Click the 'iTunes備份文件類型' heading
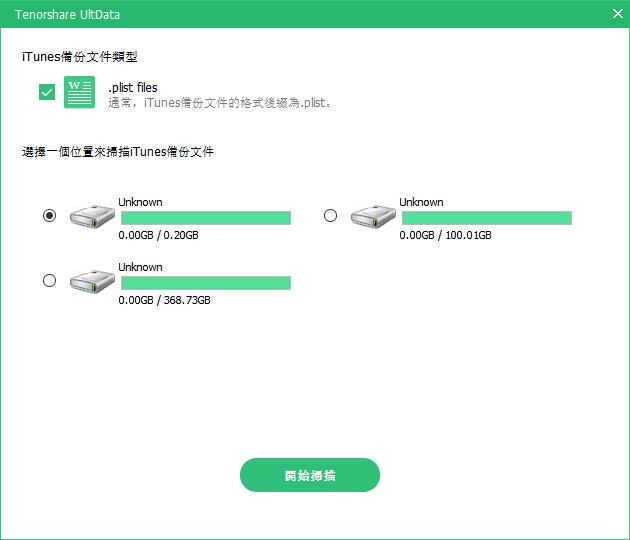This screenshot has width=630, height=540. [80, 57]
